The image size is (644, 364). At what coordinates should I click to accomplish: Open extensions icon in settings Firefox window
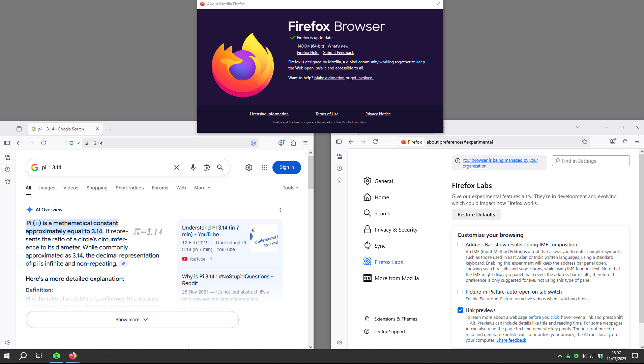(625, 142)
